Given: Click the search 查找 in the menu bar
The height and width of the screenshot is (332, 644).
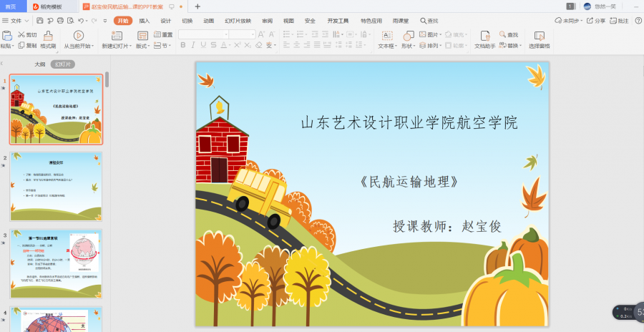Looking at the screenshot, I should point(429,21).
